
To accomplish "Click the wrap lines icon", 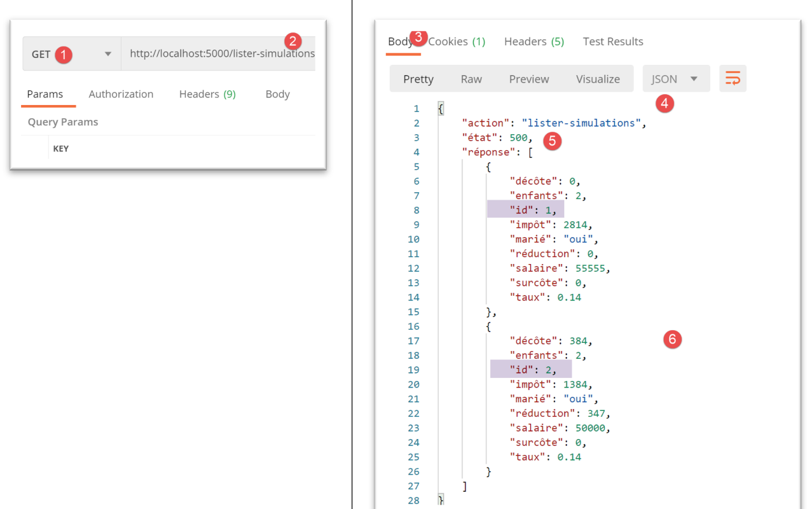I will coord(733,79).
